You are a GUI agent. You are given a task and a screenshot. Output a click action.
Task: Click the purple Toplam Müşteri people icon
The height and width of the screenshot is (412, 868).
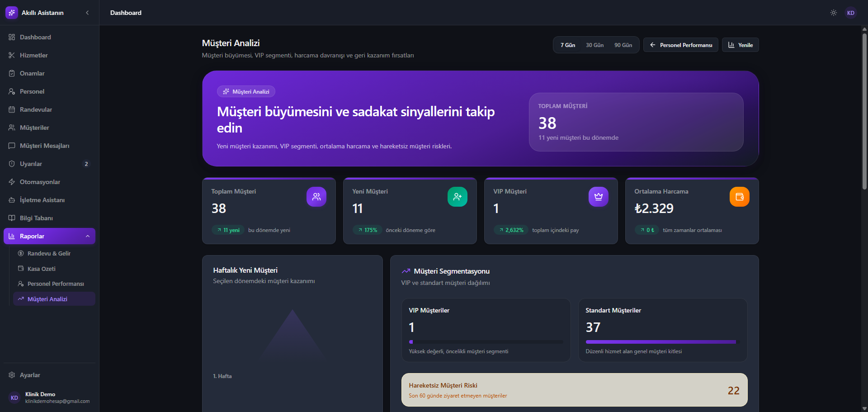(316, 197)
